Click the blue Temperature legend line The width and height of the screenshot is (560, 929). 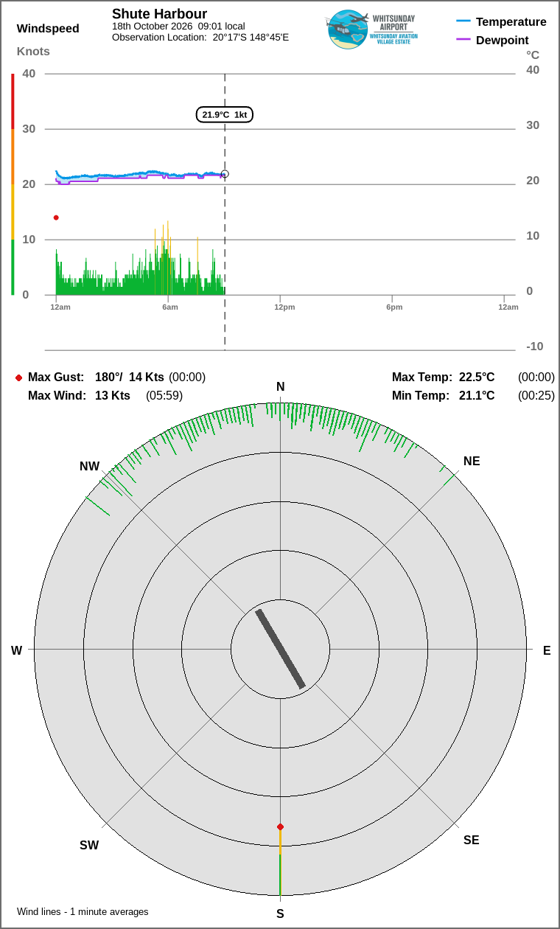tap(463, 21)
